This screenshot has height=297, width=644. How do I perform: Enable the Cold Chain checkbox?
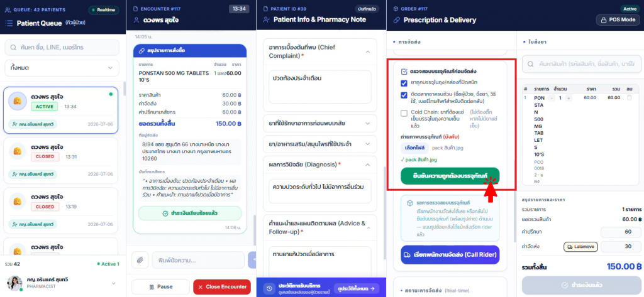[404, 113]
